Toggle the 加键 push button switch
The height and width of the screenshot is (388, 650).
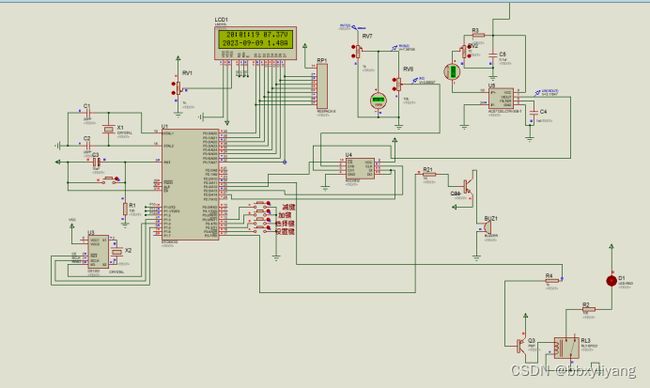pos(260,212)
